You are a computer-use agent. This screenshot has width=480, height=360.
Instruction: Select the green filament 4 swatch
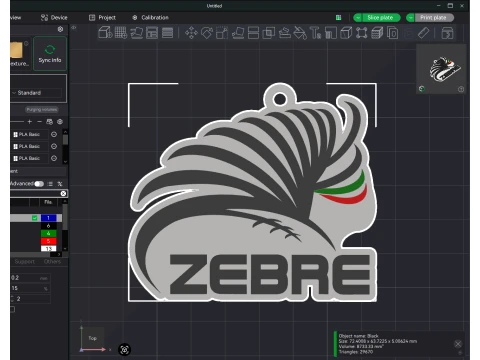coord(48,233)
